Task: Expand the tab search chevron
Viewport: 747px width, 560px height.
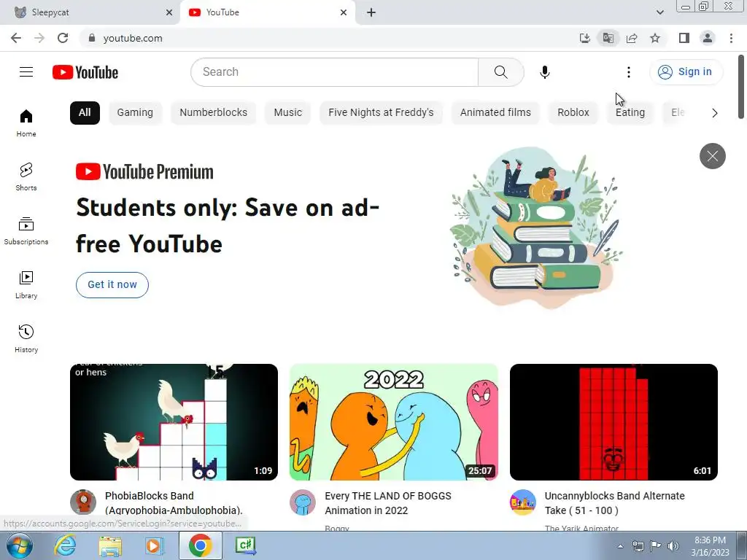Action: [x=659, y=12]
